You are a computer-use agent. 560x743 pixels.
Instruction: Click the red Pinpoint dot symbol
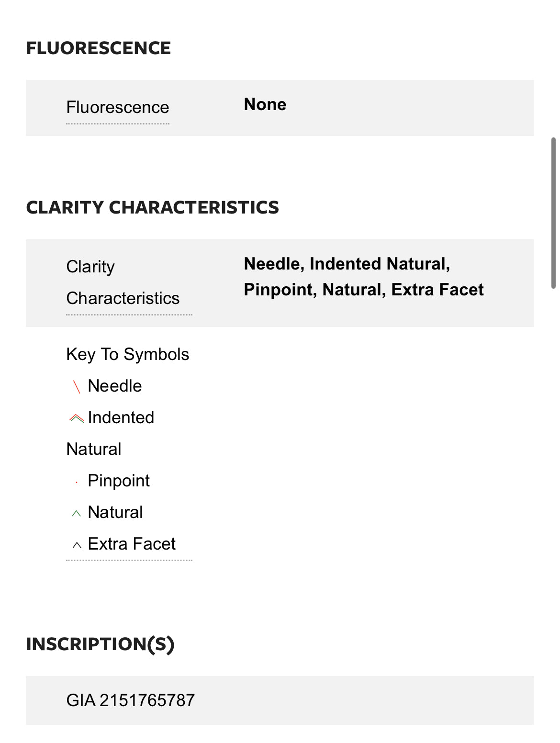77,483
